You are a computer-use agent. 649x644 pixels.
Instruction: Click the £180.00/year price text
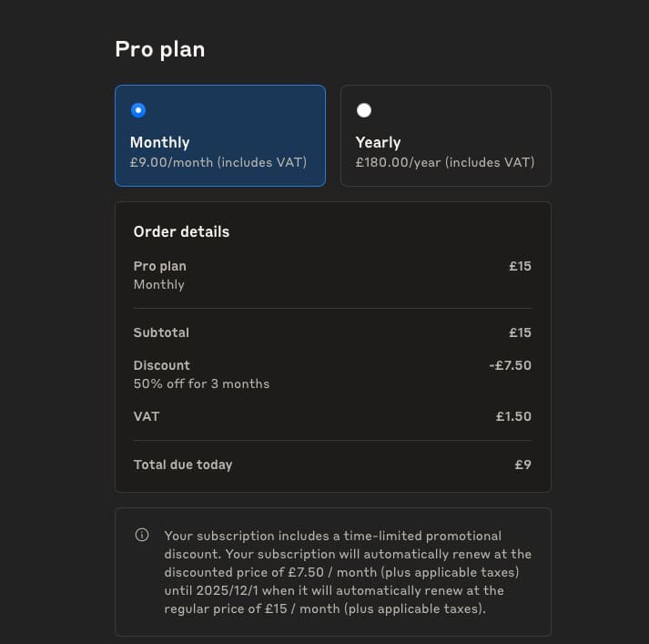(x=444, y=163)
